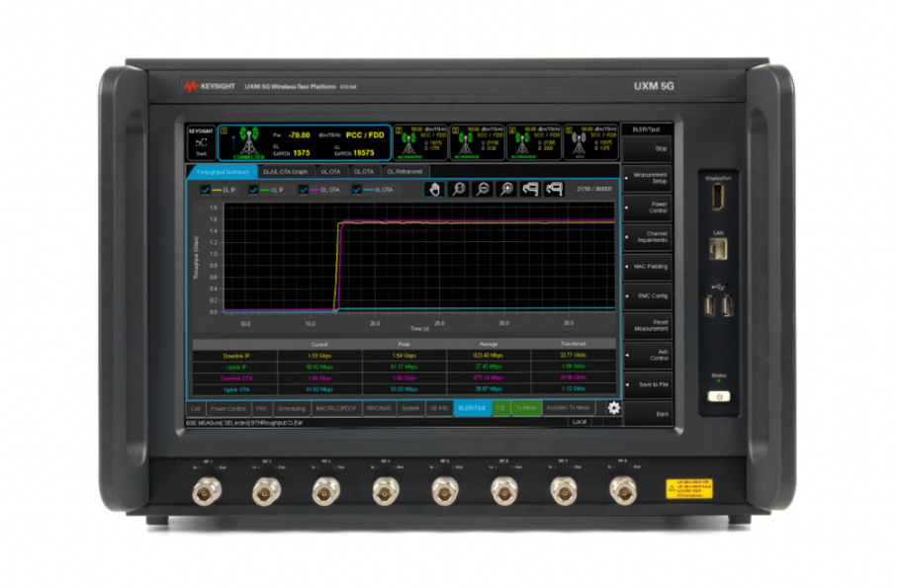Click the zoom out magnifier icon
The image size is (897, 588).
(x=482, y=189)
